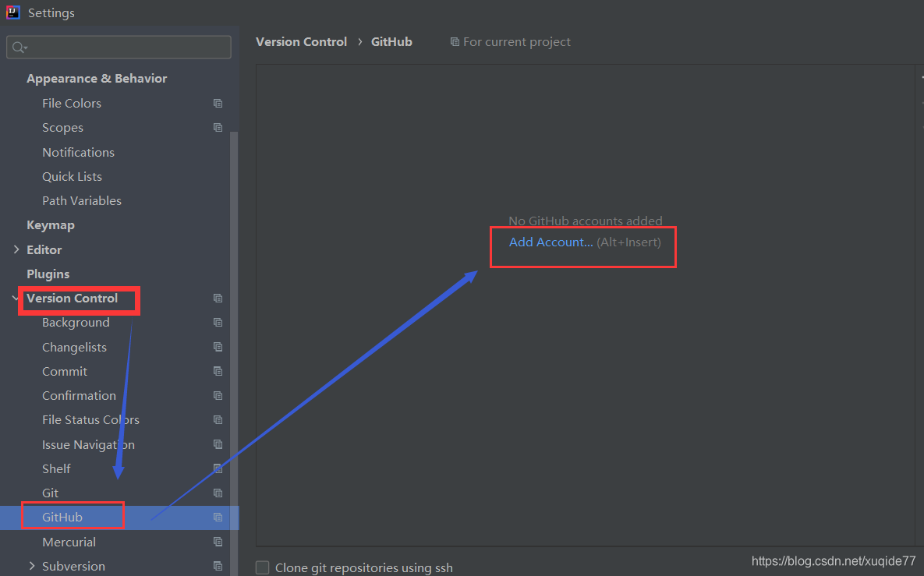Click project-level icon beside Confirmation
This screenshot has height=576, width=924.
[x=218, y=395]
